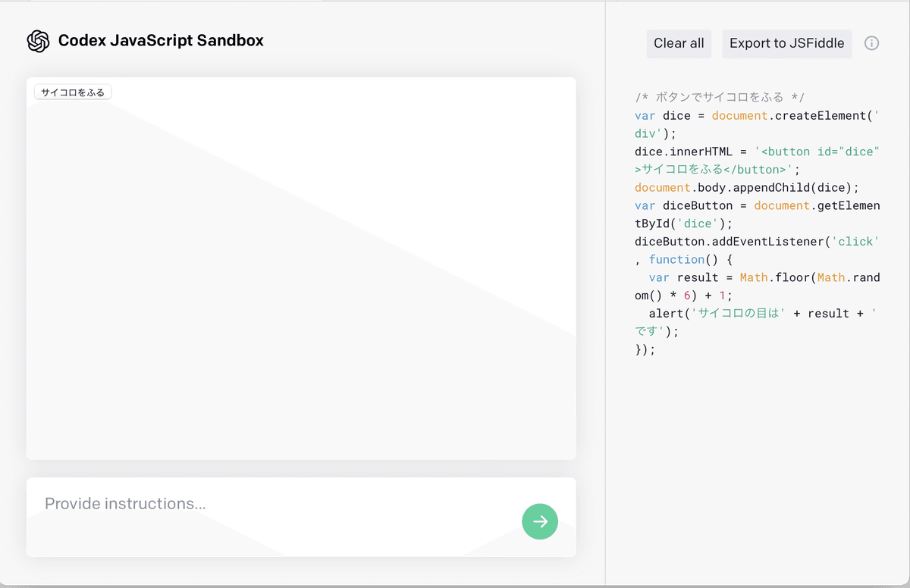Click the closing }); code line
This screenshot has width=910, height=588.
(645, 349)
